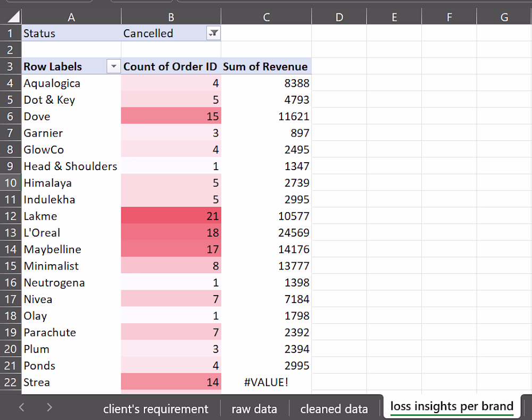Select column G header
532x420 pixels.
504,17
